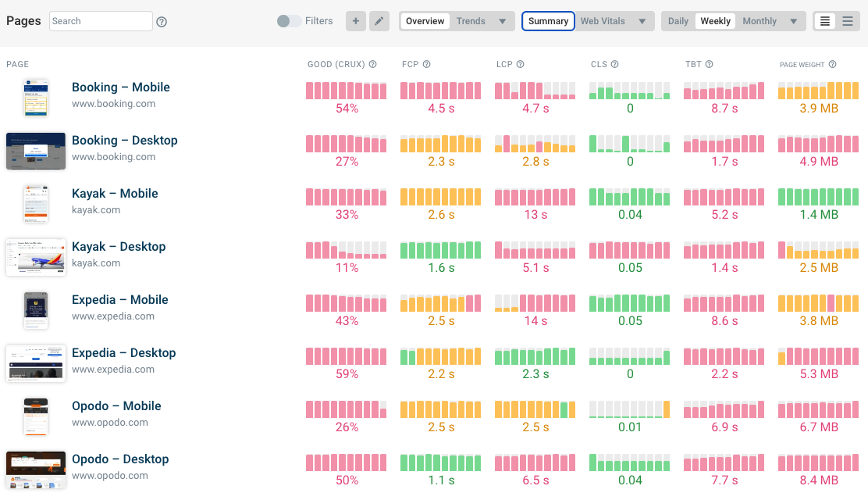Select the Web Vitals tab
868x500 pixels.
pos(603,21)
